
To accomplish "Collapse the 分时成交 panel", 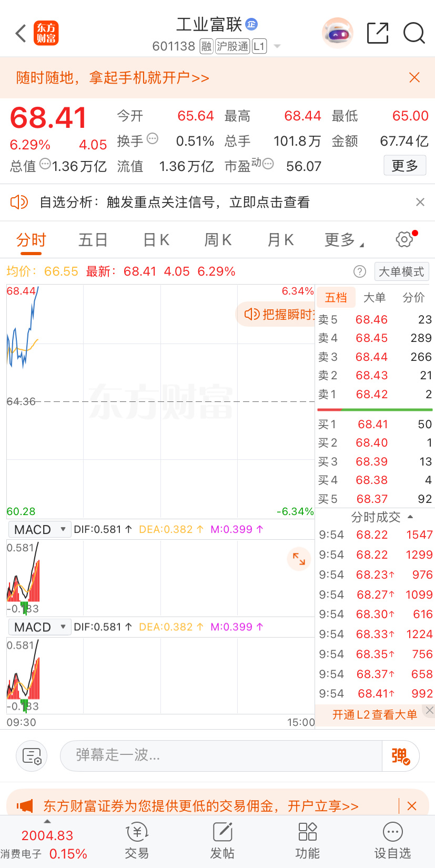I will click(381, 517).
